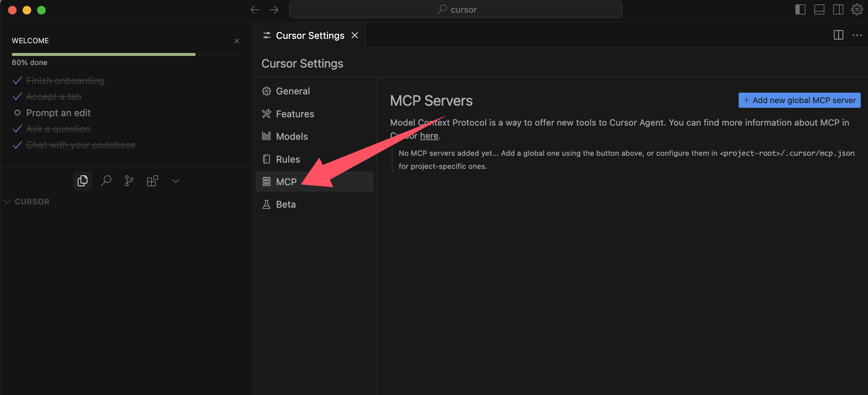Open the Rules settings section
This screenshot has width=868, height=395.
pyautogui.click(x=288, y=159)
